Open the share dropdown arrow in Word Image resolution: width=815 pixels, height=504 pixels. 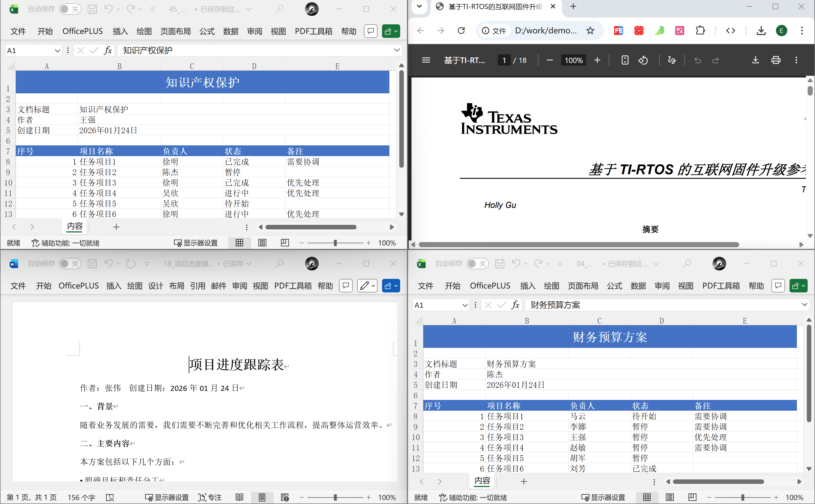(396, 286)
